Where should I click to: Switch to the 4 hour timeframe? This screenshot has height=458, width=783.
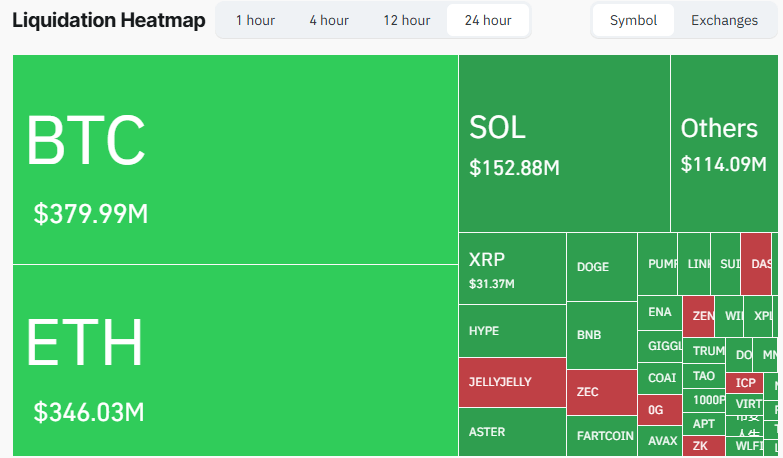pyautogui.click(x=328, y=20)
